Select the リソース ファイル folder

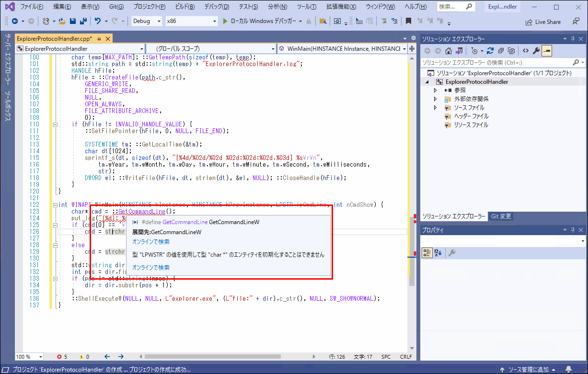tap(471, 125)
